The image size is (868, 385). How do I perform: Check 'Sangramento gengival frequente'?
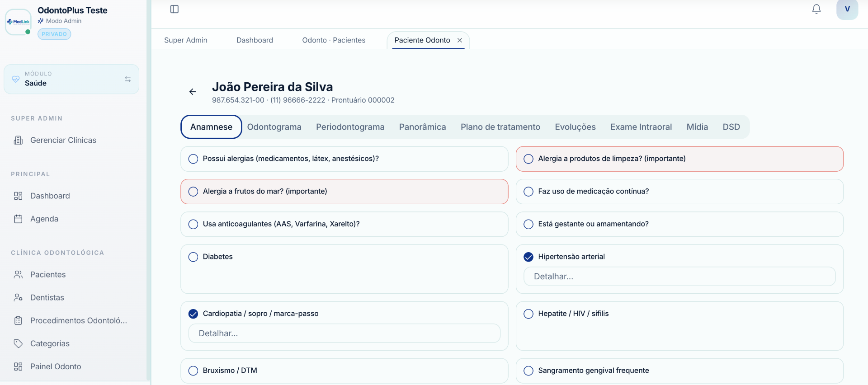(x=528, y=371)
